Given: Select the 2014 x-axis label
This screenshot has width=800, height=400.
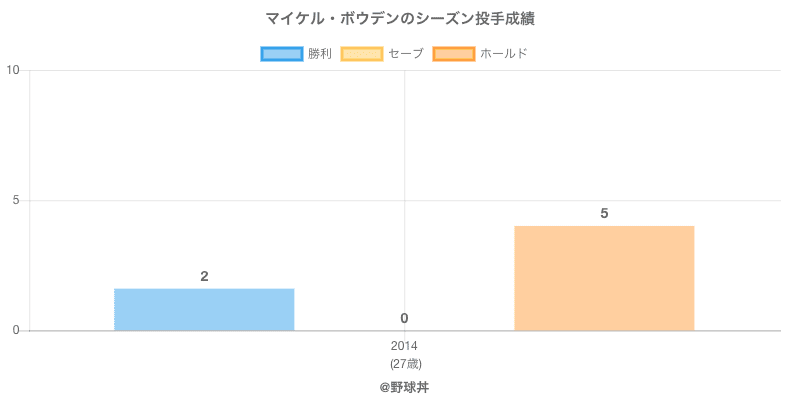Looking at the screenshot, I should click(404, 346).
